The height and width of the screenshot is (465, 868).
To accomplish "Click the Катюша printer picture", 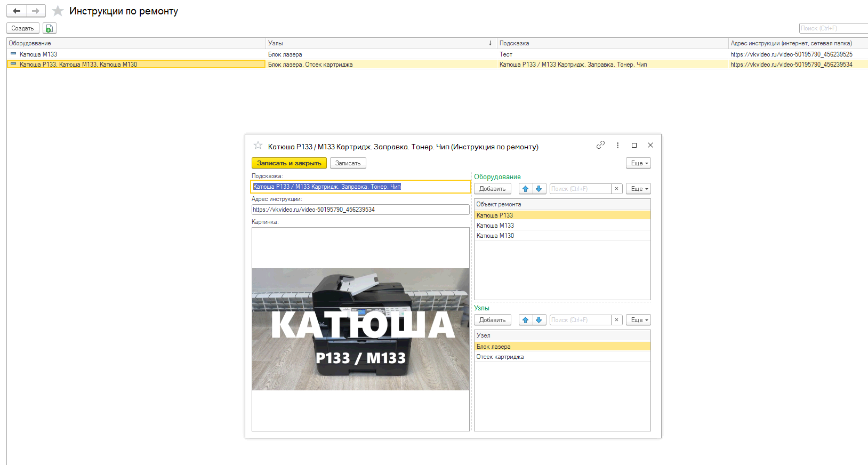I will click(x=360, y=329).
